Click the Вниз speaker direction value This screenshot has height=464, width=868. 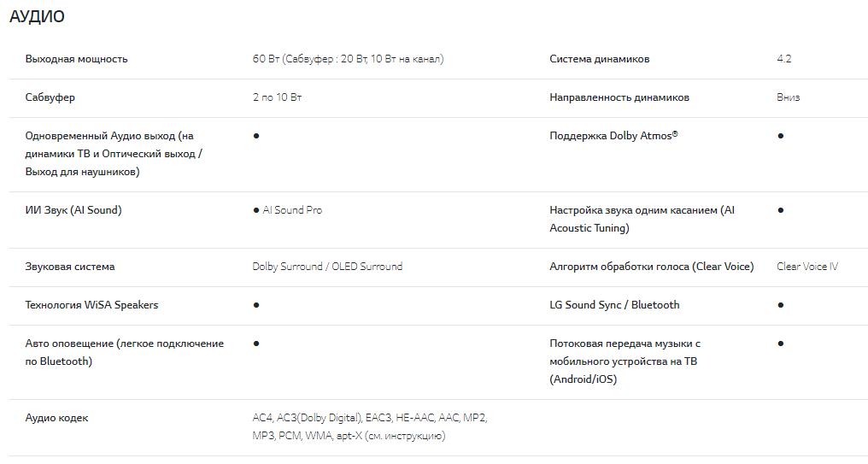pos(788,97)
